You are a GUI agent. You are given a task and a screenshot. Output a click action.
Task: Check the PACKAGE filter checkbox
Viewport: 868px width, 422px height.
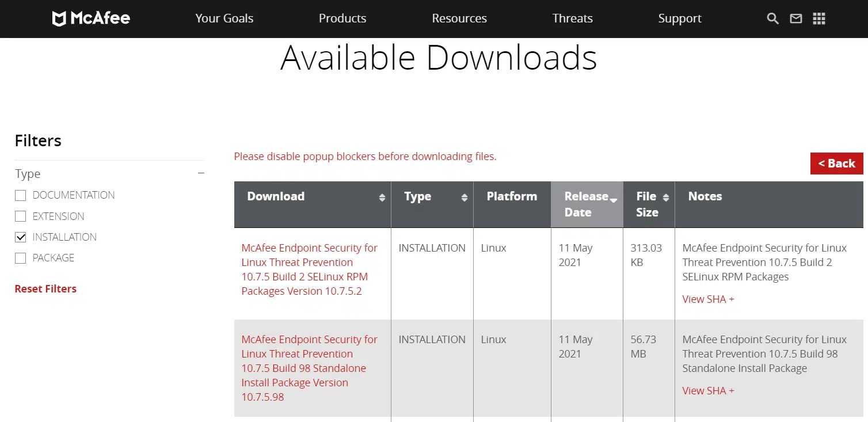(21, 258)
